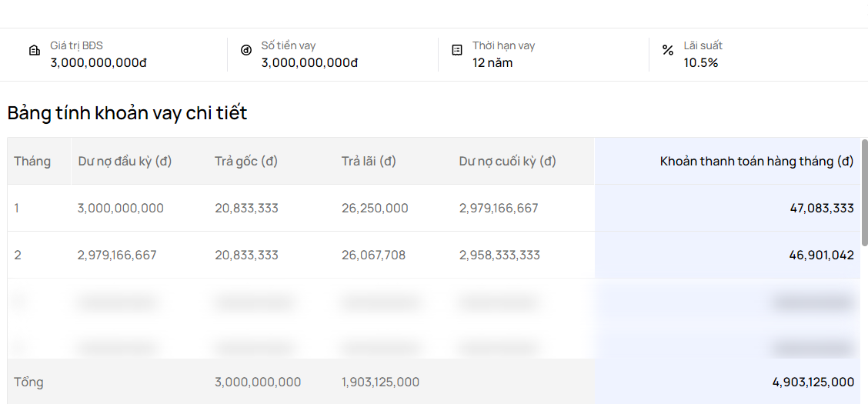Screen dimensions: 868x404
Task: Select the Tháng column header
Action: (x=32, y=162)
